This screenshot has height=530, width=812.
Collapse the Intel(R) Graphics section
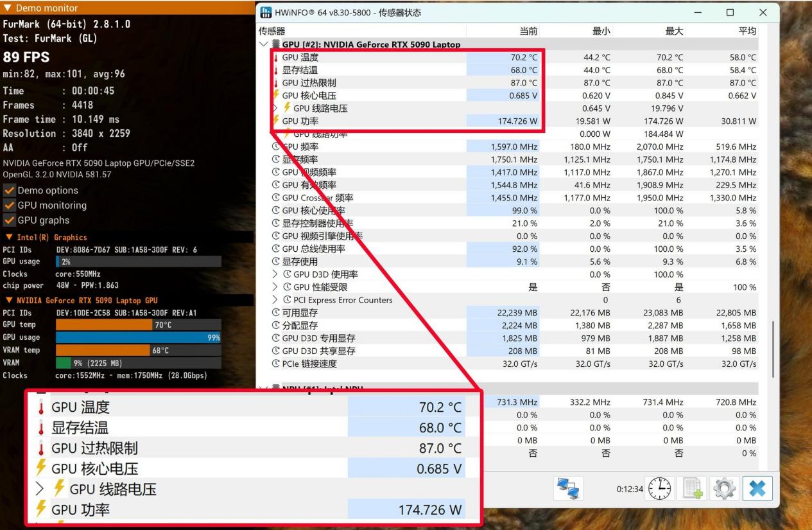pos(9,238)
